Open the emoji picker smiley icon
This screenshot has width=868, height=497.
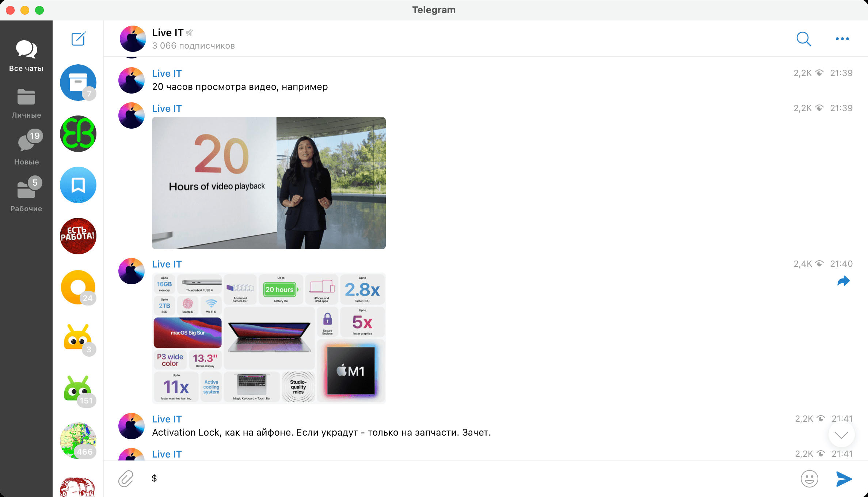tap(810, 479)
